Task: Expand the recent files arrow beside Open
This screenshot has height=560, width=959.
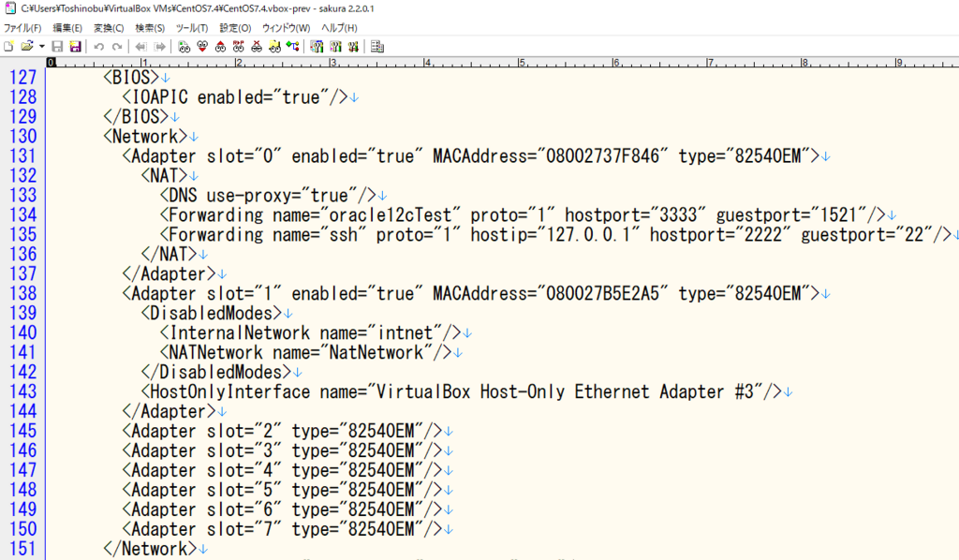Action: tap(41, 47)
